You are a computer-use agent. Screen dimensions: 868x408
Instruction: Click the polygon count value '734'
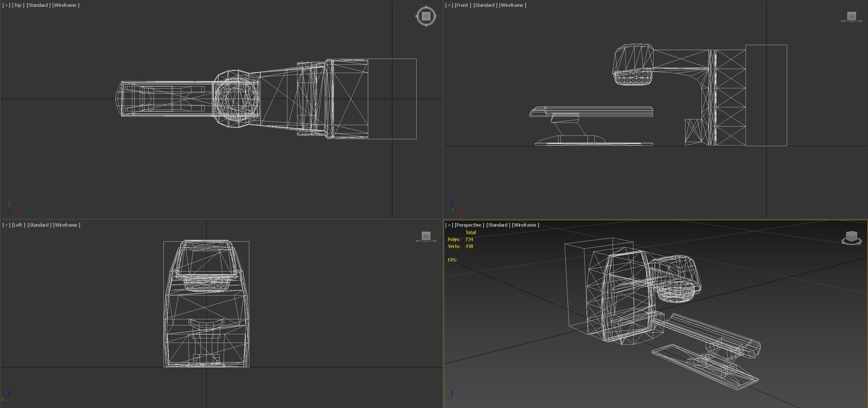click(x=469, y=239)
